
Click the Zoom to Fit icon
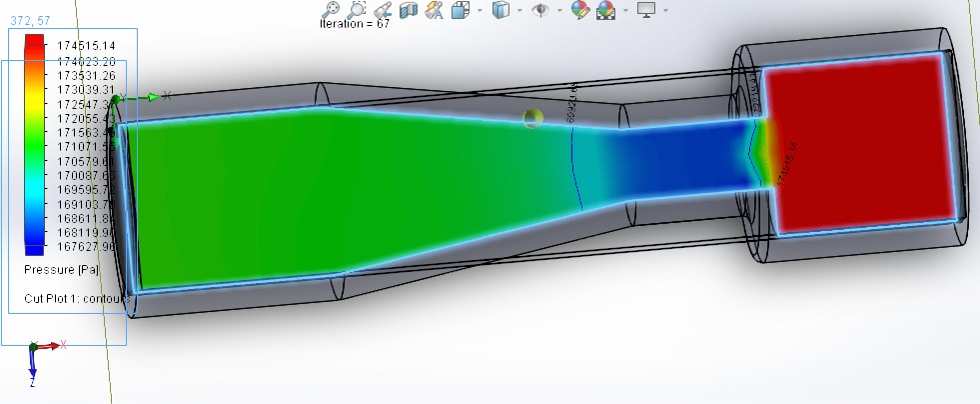(x=331, y=10)
